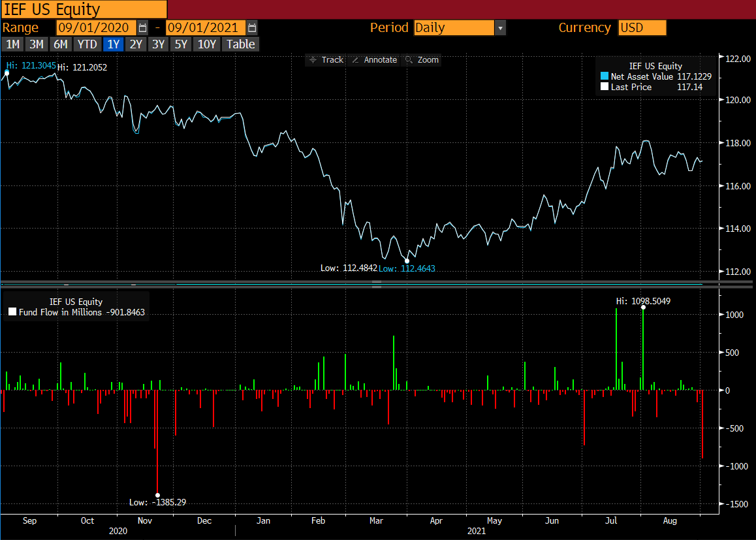756x540 pixels.
Task: Select the 6M range tab
Action: click(61, 44)
